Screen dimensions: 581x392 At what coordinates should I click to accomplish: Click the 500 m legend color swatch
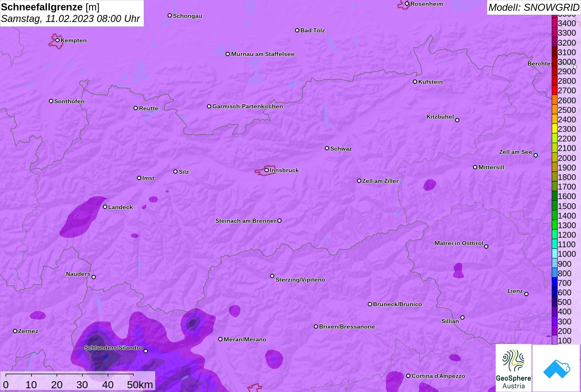554,302
